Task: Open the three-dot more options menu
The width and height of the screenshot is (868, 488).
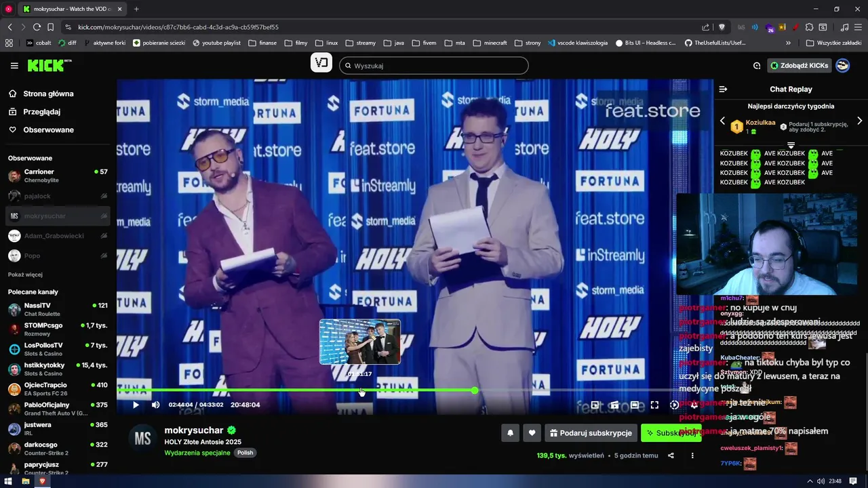Action: [x=692, y=455]
